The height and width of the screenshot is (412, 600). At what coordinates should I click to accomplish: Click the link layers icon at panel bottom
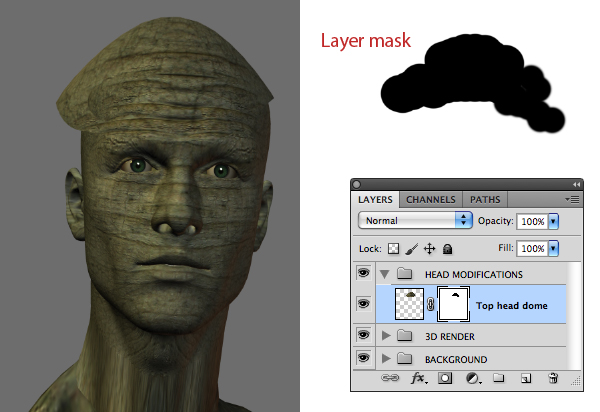coord(390,378)
